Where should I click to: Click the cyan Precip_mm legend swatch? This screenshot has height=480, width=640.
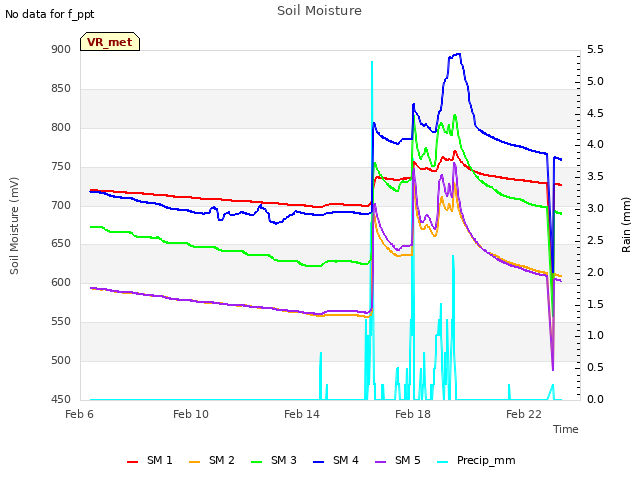pos(442,462)
